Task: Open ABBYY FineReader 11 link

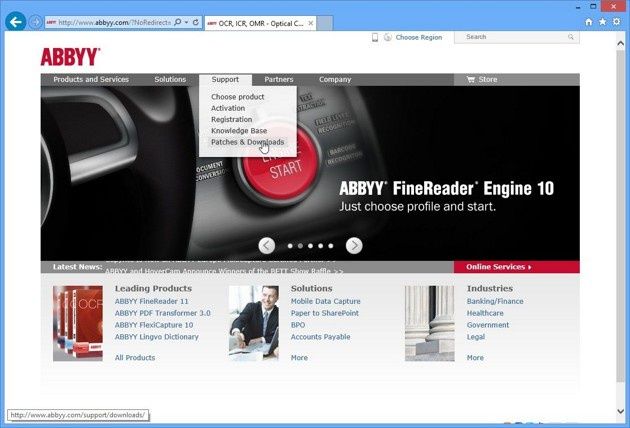Action: 151,301
